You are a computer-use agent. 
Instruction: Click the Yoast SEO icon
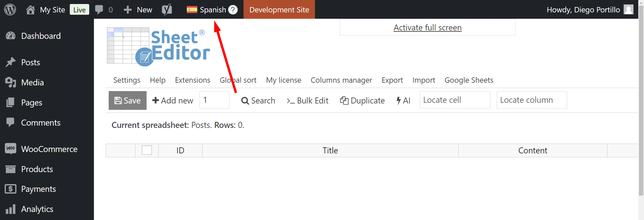[167, 10]
